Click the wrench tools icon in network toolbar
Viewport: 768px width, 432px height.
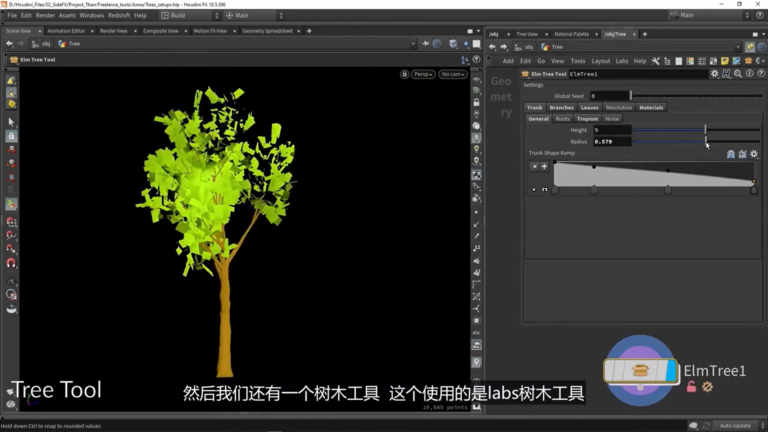click(x=655, y=61)
